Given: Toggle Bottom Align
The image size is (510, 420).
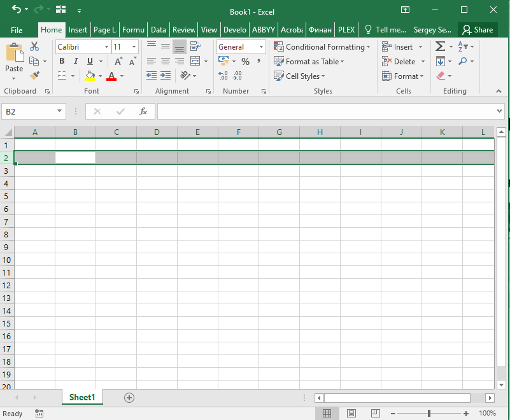Looking at the screenshot, I should pyautogui.click(x=180, y=46).
